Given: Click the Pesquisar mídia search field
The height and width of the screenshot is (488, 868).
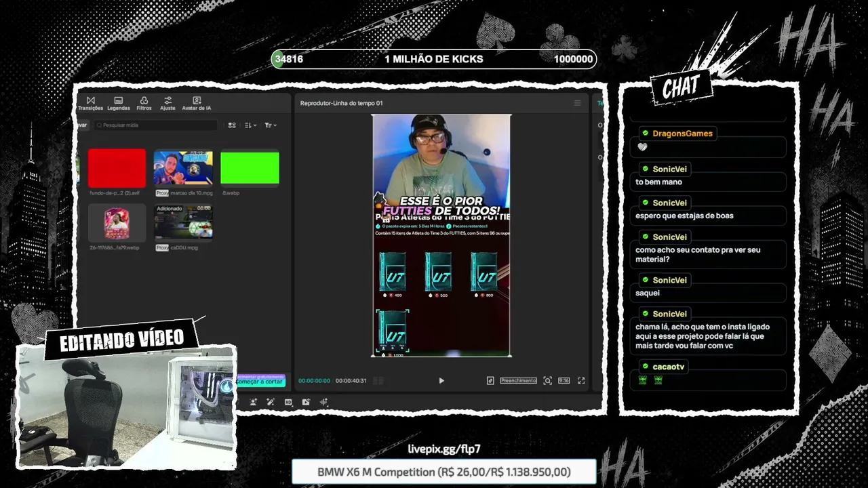Looking at the screenshot, I should (x=156, y=125).
